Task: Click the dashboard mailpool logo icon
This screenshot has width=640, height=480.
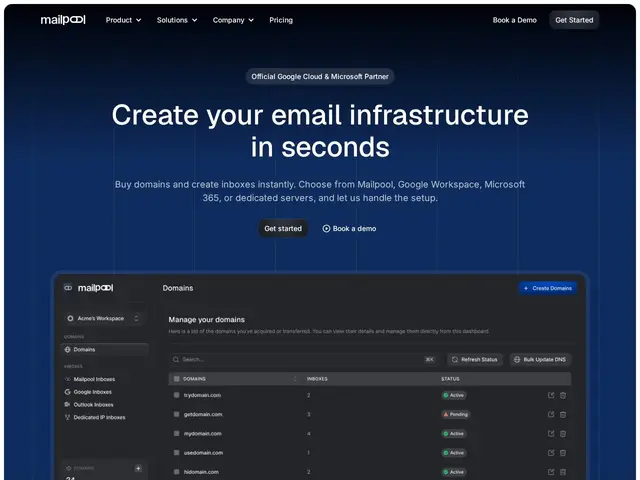Action: (68, 288)
